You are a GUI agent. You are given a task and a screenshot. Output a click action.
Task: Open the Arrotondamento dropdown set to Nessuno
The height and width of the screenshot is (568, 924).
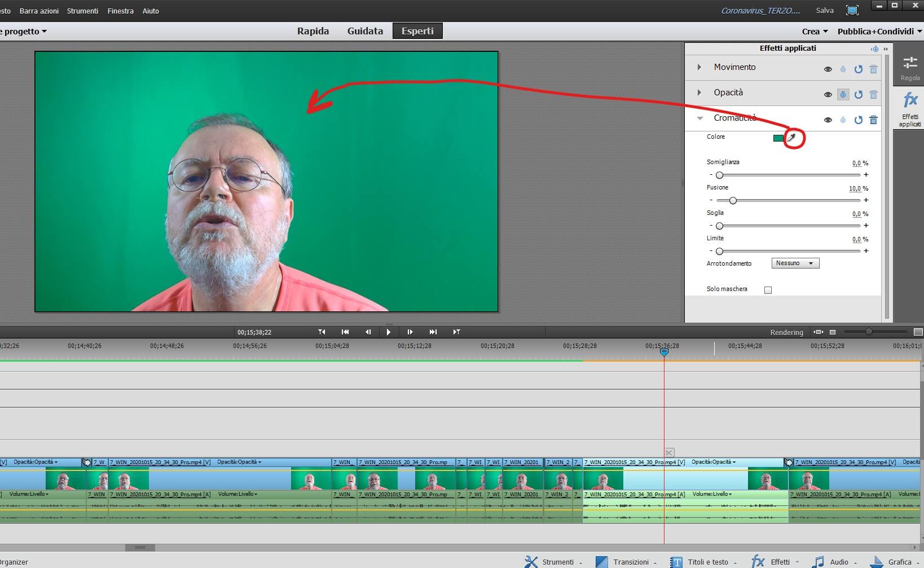click(x=795, y=263)
